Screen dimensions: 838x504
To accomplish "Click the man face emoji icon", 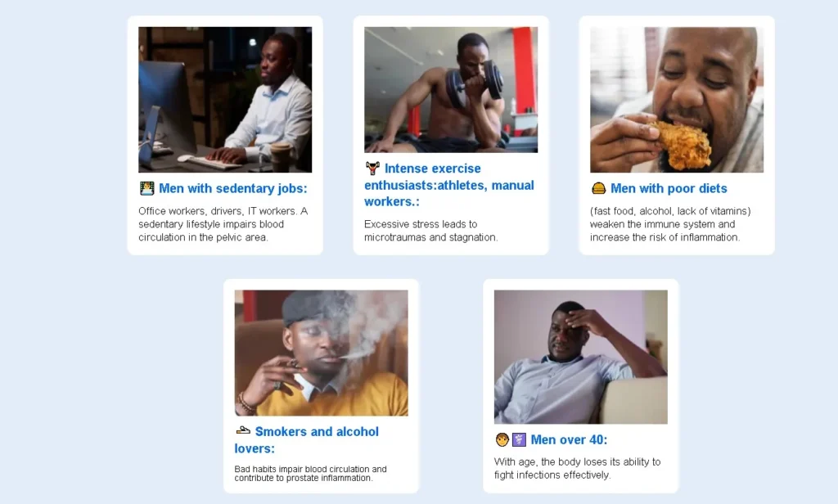I will 502,440.
